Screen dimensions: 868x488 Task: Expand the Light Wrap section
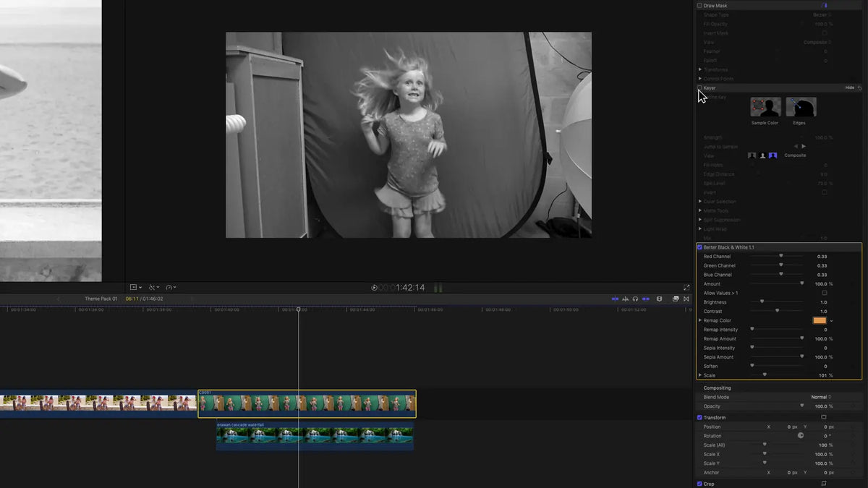[x=700, y=229]
